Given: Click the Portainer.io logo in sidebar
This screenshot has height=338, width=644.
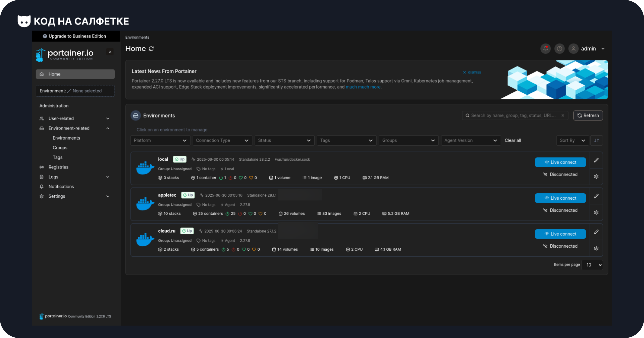Looking at the screenshot, I should pos(65,55).
